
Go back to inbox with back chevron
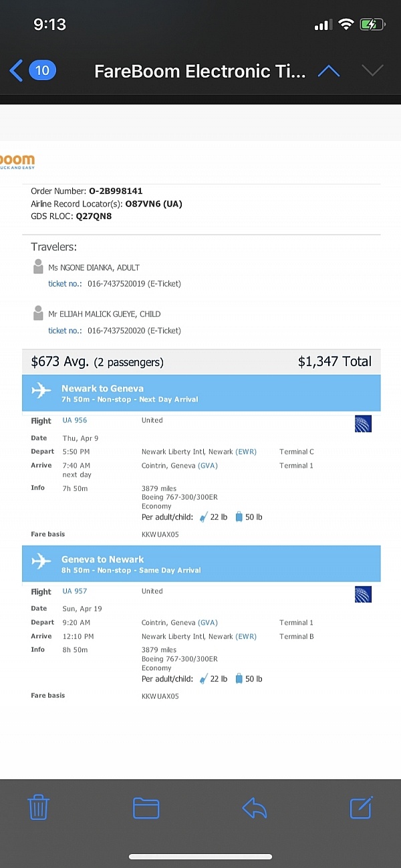click(17, 70)
